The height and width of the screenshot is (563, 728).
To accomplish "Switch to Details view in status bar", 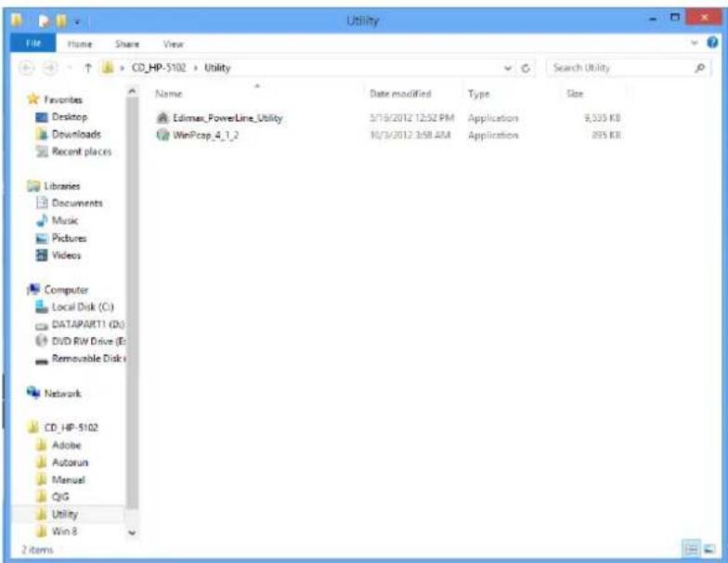I will point(691,550).
